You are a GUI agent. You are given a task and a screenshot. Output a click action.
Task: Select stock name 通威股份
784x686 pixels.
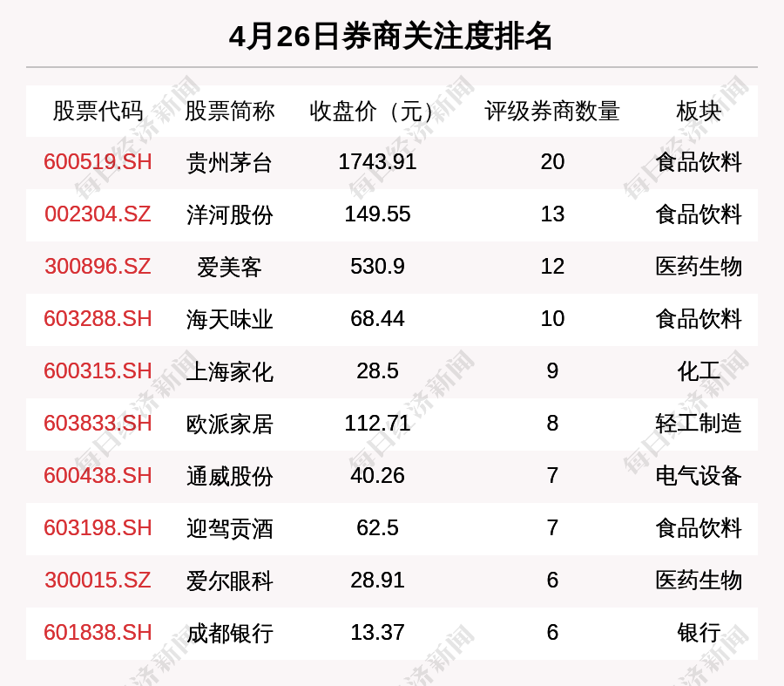pos(229,476)
